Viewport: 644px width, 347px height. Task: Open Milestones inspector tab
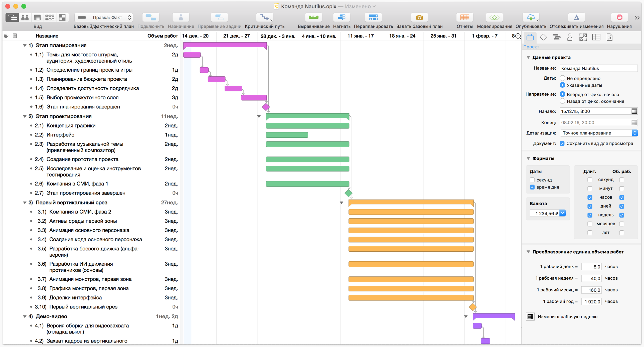(543, 38)
